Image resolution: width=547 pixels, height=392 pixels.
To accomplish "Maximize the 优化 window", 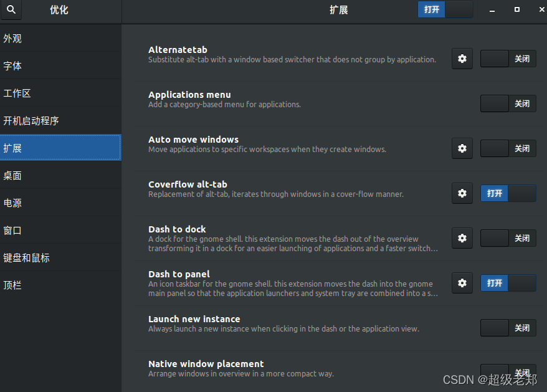I will point(517,10).
